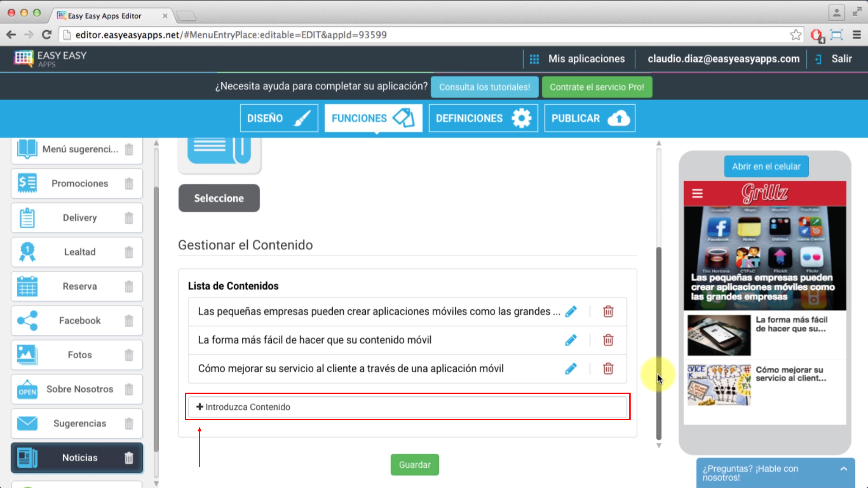This screenshot has height=488, width=868.
Task: Expand Introduzca Contenido field
Action: coord(407,406)
